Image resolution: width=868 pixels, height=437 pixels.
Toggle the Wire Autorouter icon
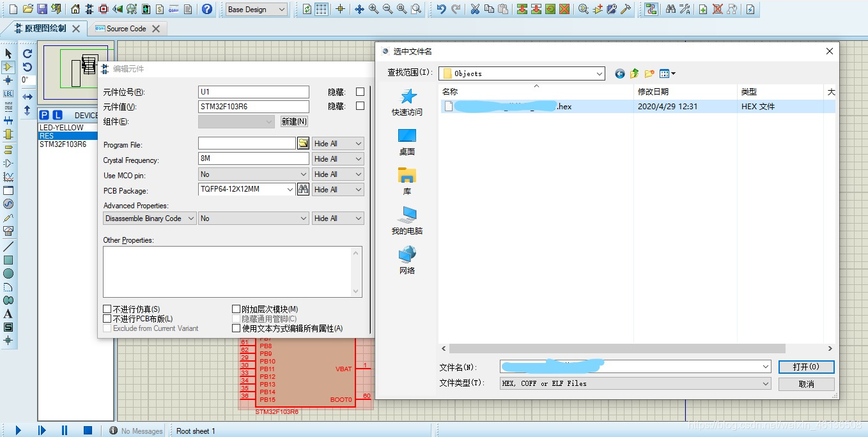651,9
